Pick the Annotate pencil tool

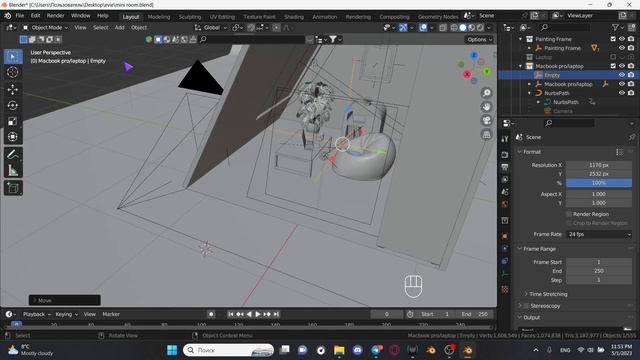pyautogui.click(x=13, y=154)
